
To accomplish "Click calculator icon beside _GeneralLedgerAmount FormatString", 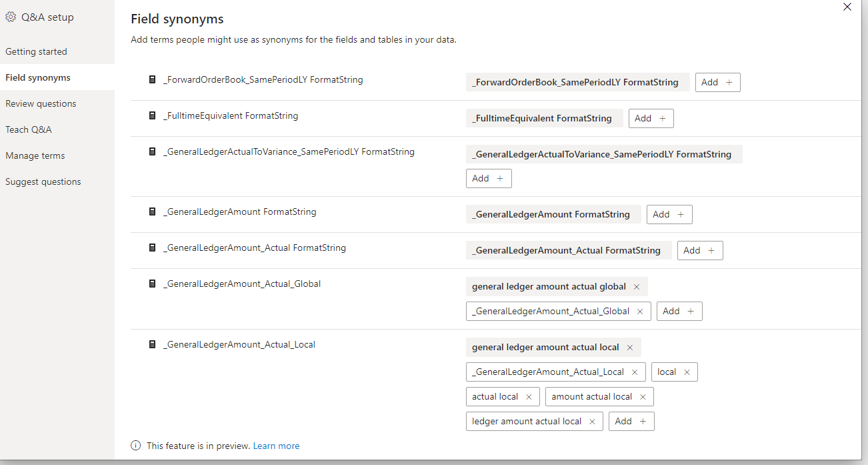I will pos(152,211).
